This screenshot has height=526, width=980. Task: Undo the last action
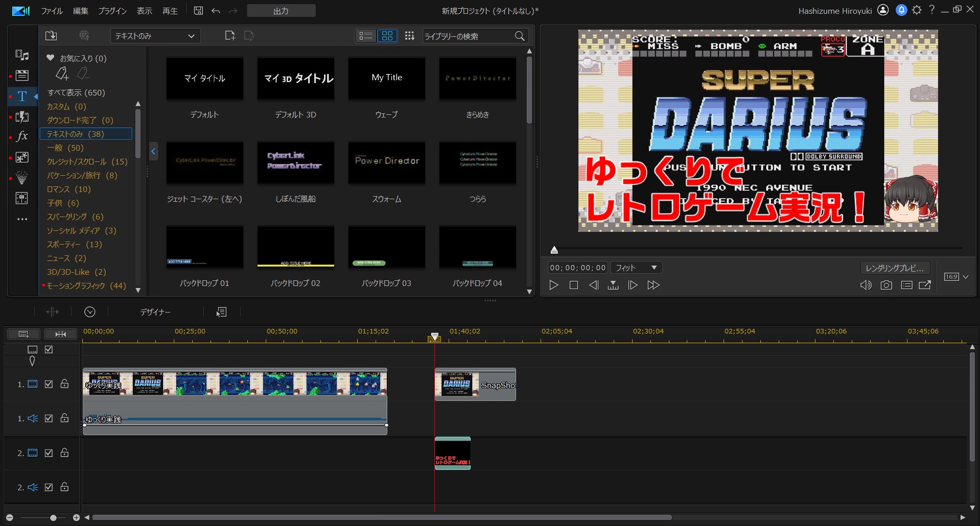[x=216, y=11]
